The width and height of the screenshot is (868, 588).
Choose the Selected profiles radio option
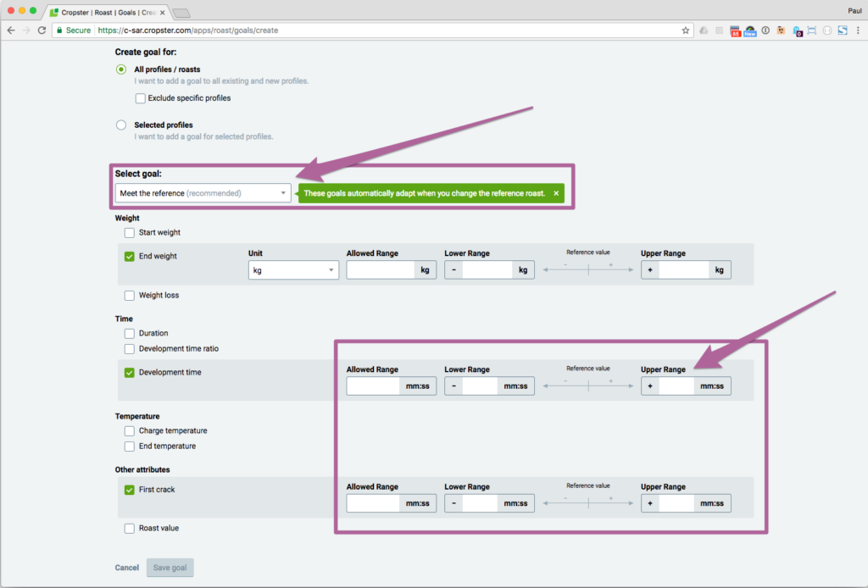[x=121, y=125]
